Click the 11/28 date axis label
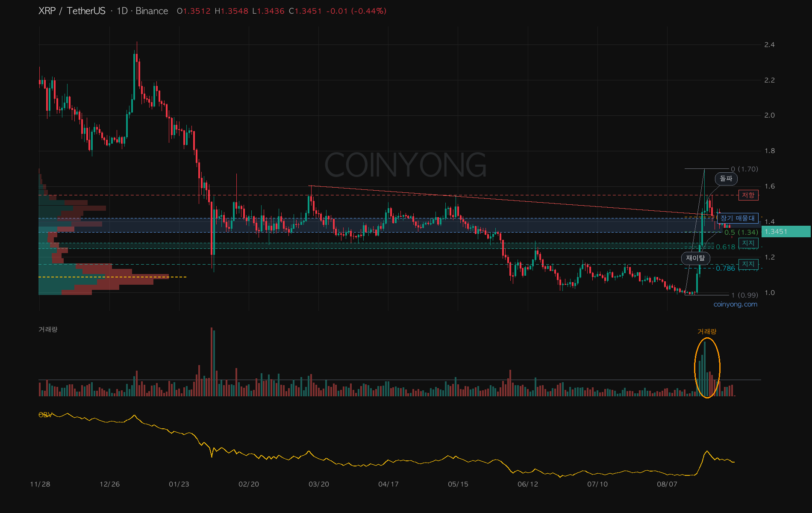Image resolution: width=812 pixels, height=513 pixels. click(40, 484)
